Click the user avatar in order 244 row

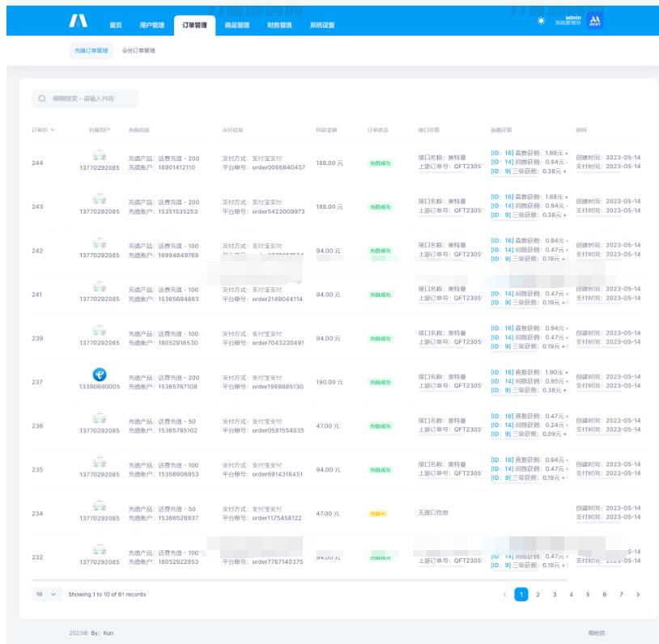pos(100,155)
